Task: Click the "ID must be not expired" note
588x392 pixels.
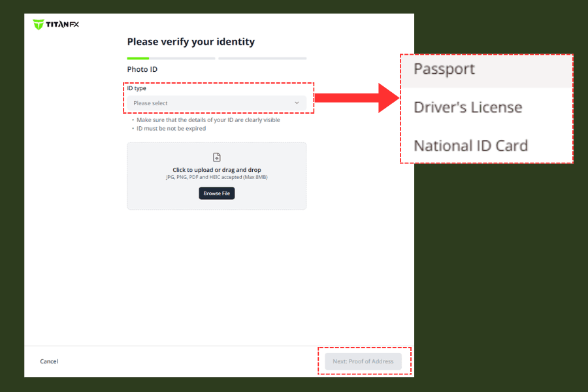Action: click(x=171, y=129)
